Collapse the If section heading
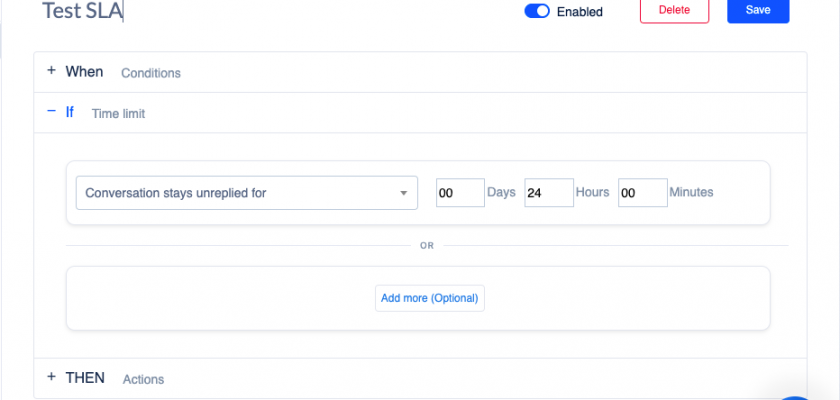Screen dimensions: 840x400 [70, 112]
